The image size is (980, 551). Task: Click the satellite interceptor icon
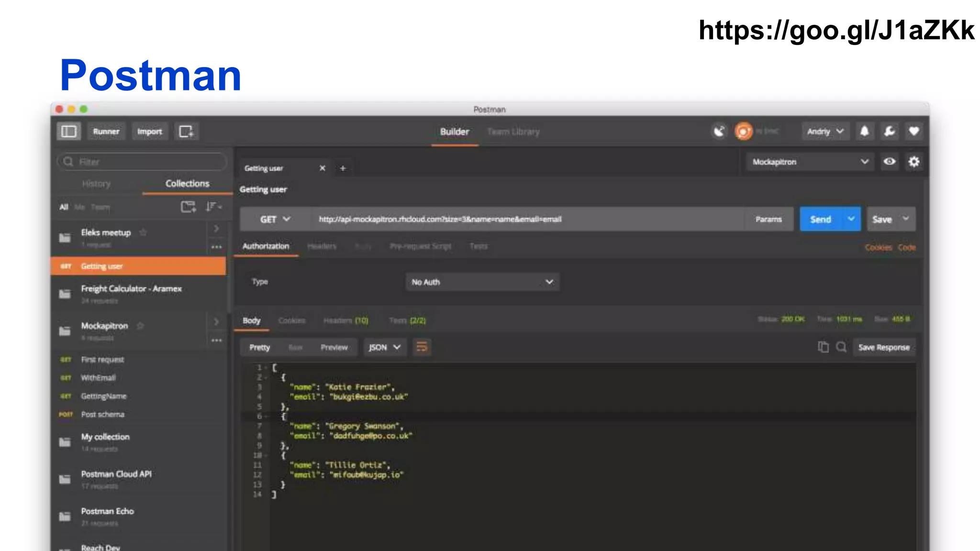tap(719, 131)
